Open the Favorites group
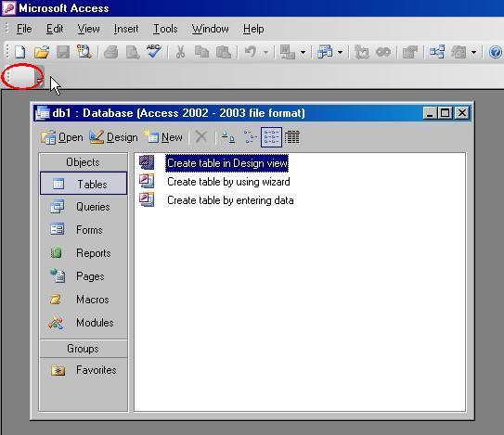 [84, 370]
